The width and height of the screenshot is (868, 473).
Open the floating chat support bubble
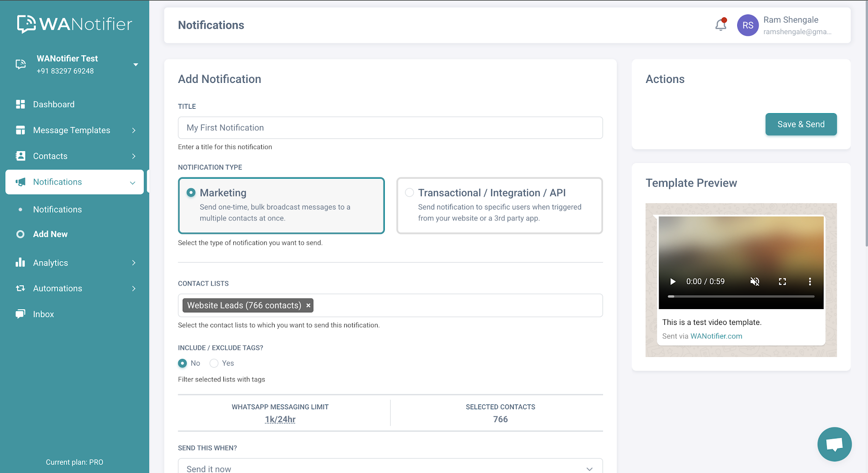pos(834,444)
